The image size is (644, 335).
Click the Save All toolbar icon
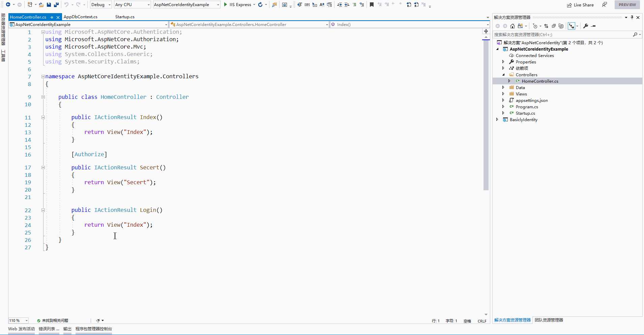point(56,5)
